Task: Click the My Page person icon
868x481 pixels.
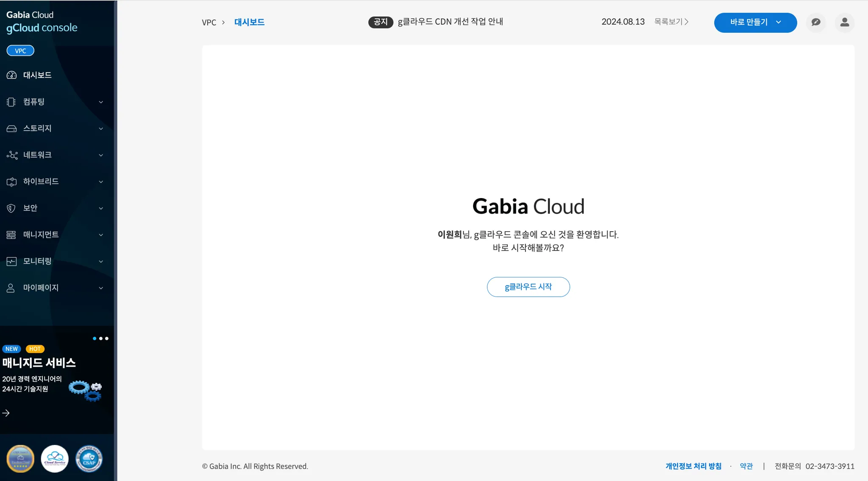Action: coord(11,288)
